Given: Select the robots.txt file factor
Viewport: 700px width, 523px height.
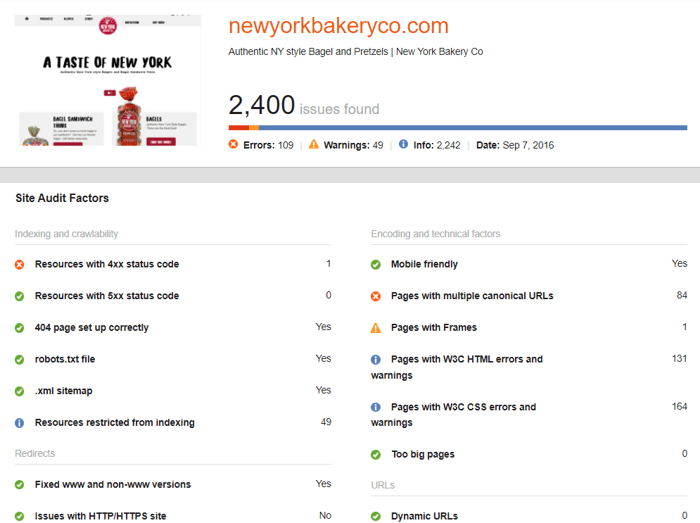Looking at the screenshot, I should click(65, 359).
